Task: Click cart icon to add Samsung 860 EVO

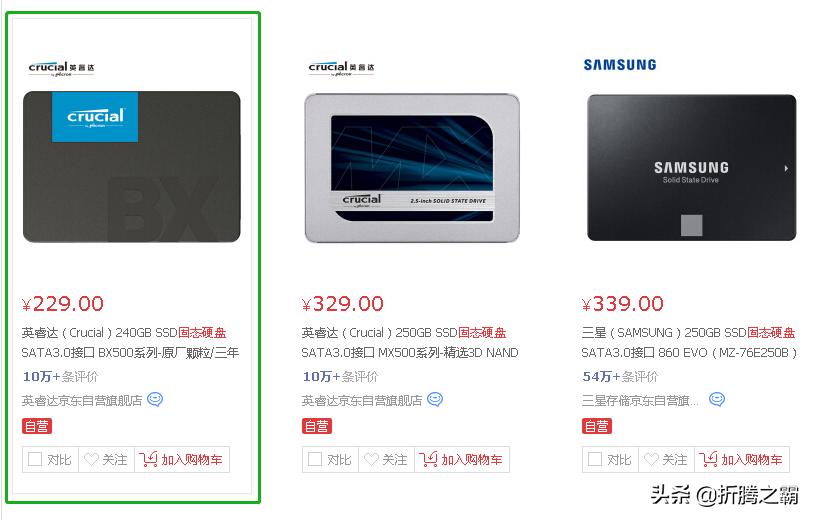Action: tap(709, 459)
